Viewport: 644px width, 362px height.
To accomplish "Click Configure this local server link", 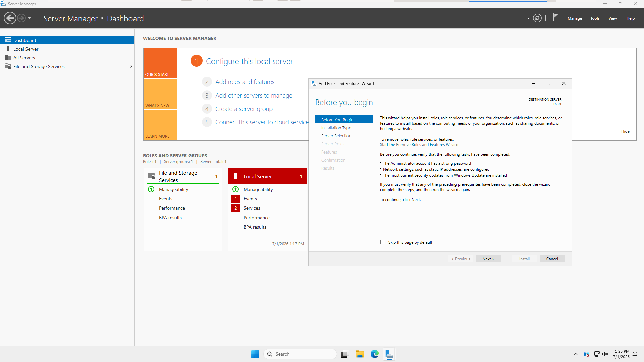I will pos(250,61).
